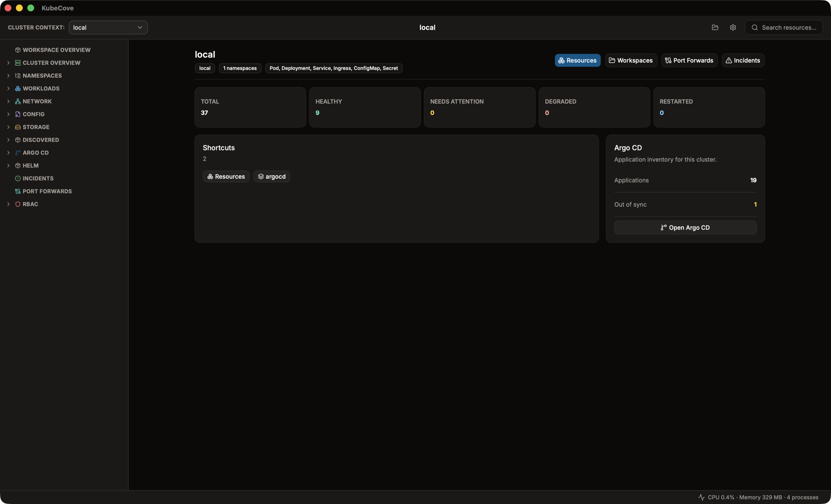This screenshot has height=504, width=831.
Task: Click the local context tag
Action: 205,68
